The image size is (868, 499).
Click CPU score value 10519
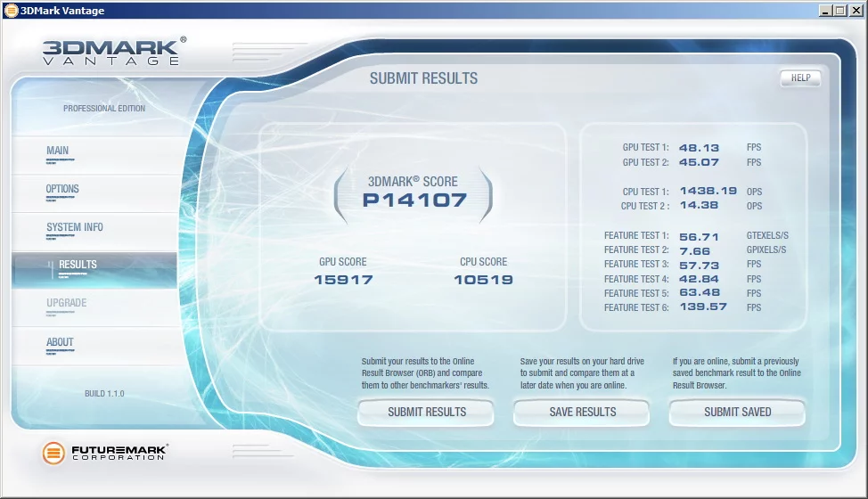coord(483,280)
